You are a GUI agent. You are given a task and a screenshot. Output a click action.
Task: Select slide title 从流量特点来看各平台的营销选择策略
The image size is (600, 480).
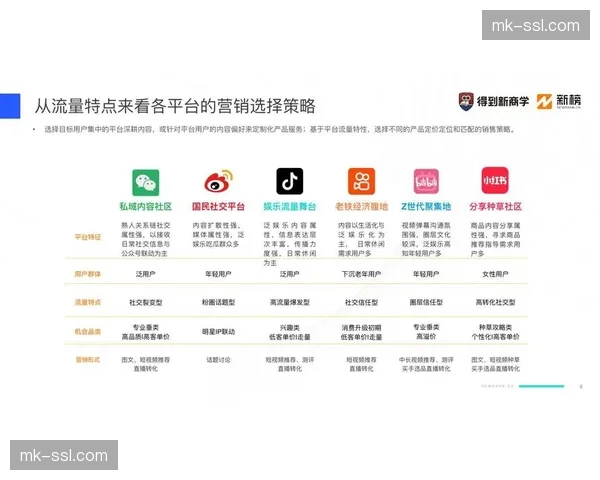175,106
